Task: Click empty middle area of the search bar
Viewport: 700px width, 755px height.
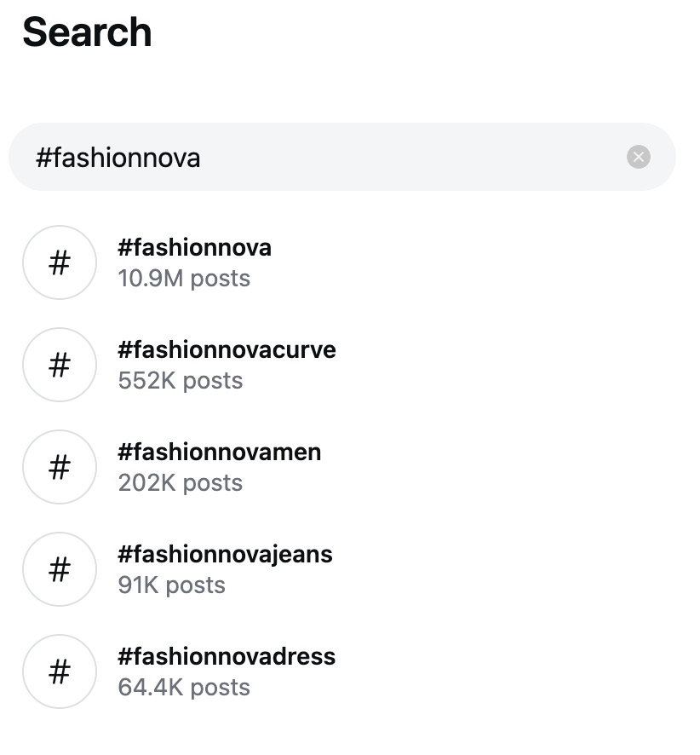Action: pyautogui.click(x=409, y=158)
